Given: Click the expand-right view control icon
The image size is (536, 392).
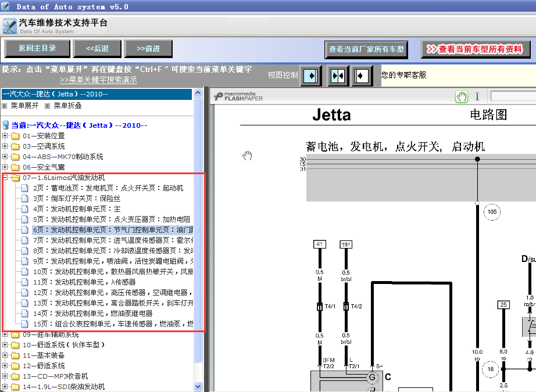Looking at the screenshot, I should (312, 75).
